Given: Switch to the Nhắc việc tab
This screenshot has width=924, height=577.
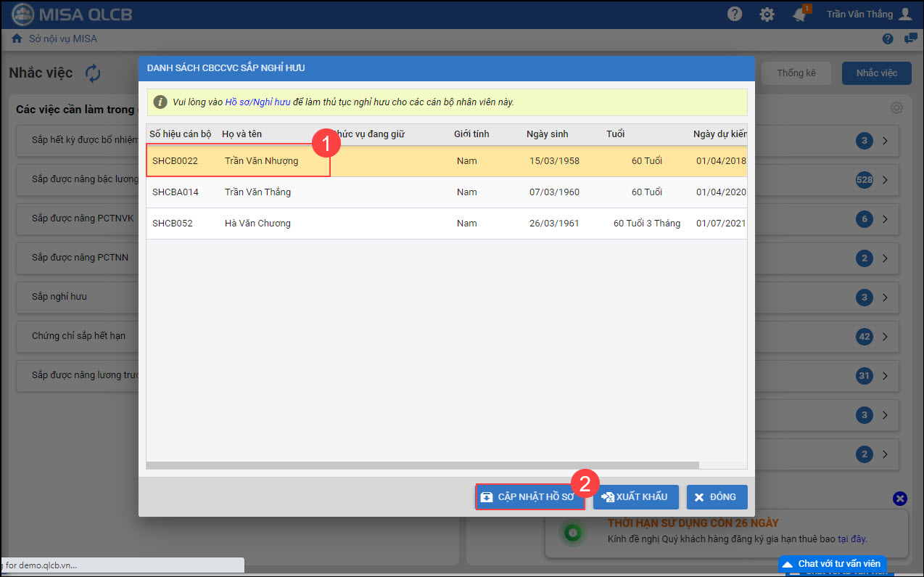Looking at the screenshot, I should pyautogui.click(x=876, y=73).
